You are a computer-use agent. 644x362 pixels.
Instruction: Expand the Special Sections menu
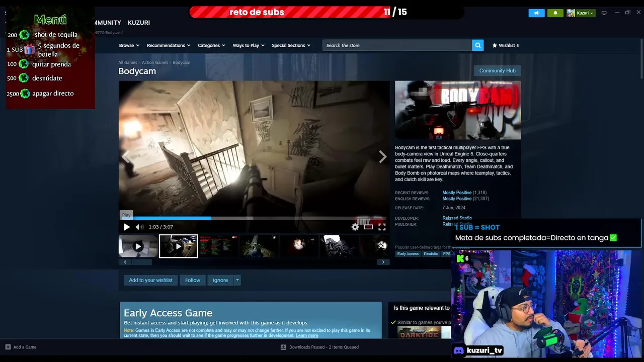[291, 45]
